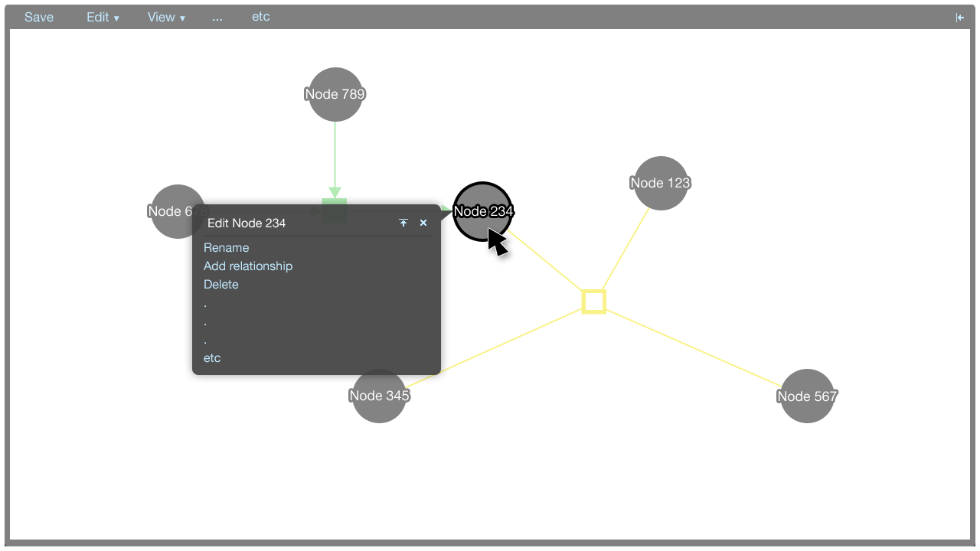Click Delete in Edit Node popup

tap(221, 284)
